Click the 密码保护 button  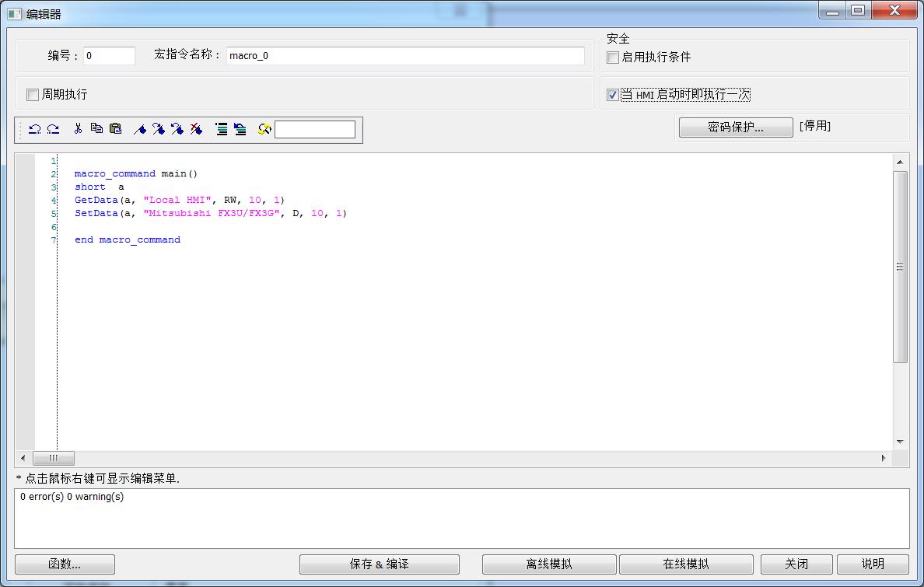(x=734, y=127)
